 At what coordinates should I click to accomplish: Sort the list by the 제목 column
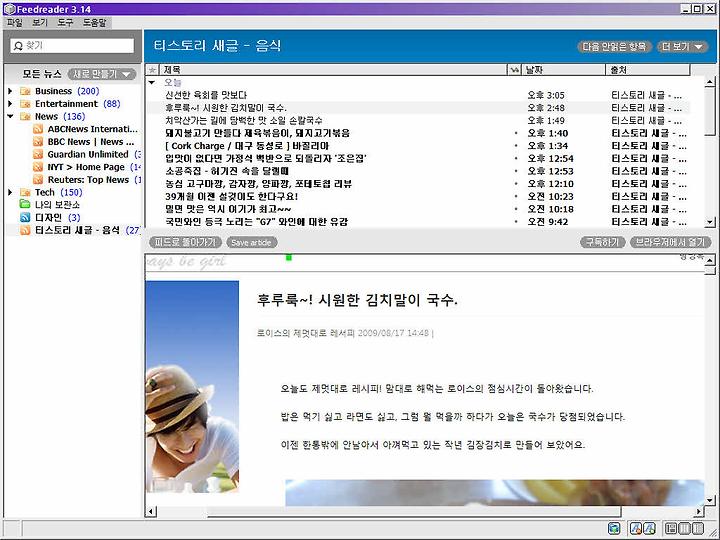click(x=332, y=70)
